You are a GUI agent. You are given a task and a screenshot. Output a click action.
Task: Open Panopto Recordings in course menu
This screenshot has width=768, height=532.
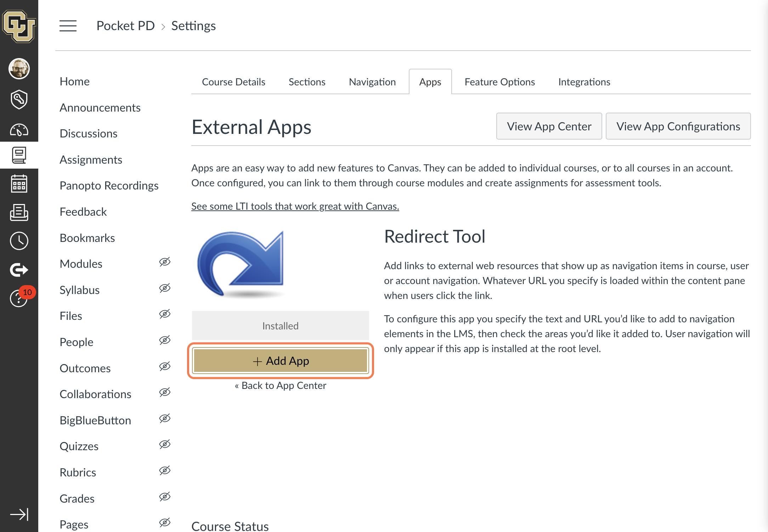(x=109, y=186)
